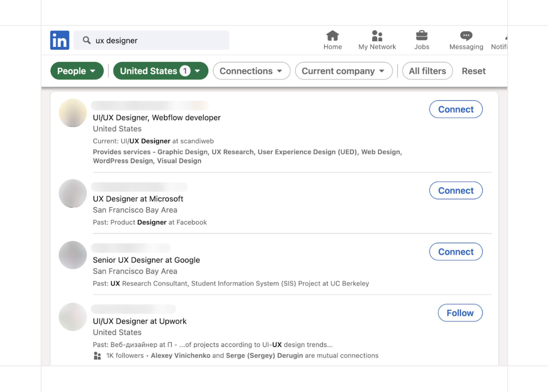Image resolution: width=548 pixels, height=392 pixels.
Task: Click the LinkedIn logo icon
Action: pos(59,40)
